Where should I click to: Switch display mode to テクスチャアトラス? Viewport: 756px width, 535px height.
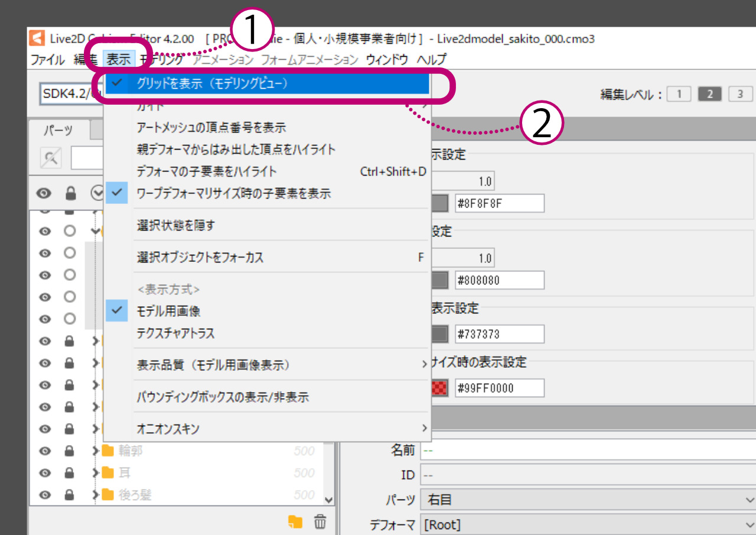tap(267, 333)
